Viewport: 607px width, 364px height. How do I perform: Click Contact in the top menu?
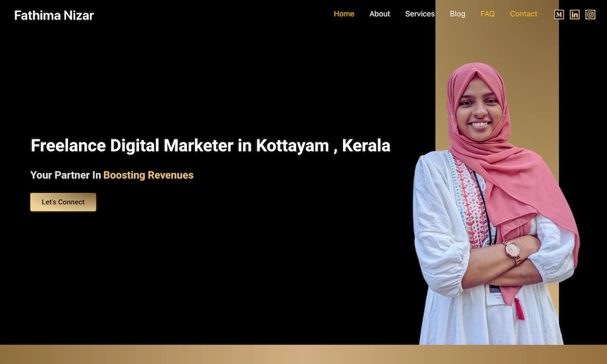pyautogui.click(x=523, y=14)
